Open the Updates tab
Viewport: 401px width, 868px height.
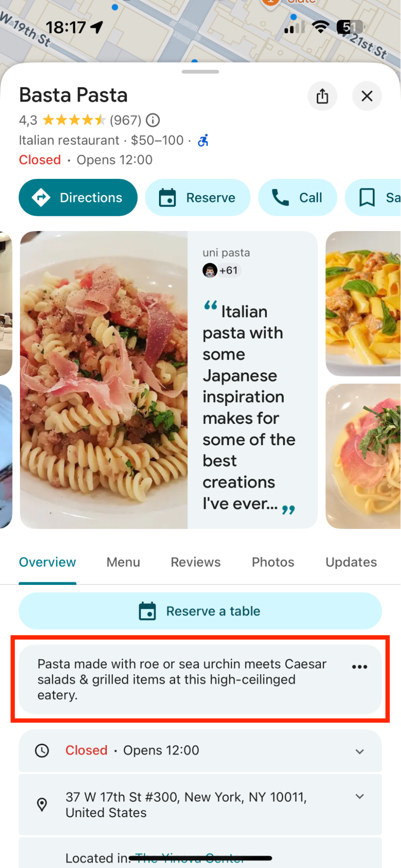[x=351, y=562]
